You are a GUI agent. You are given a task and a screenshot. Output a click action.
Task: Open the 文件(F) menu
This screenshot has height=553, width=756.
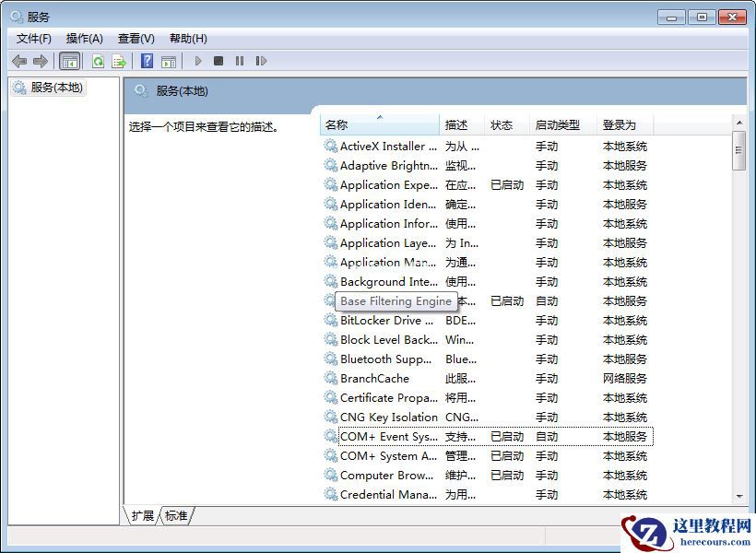point(32,38)
